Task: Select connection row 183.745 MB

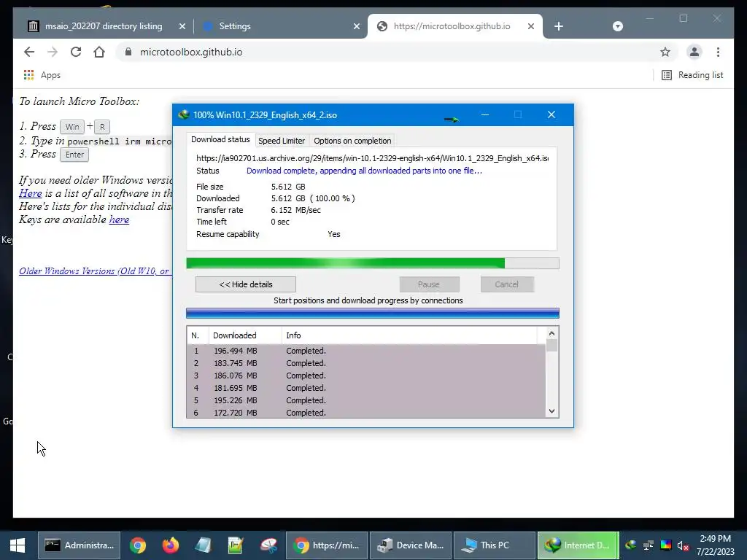Action: 366,363
